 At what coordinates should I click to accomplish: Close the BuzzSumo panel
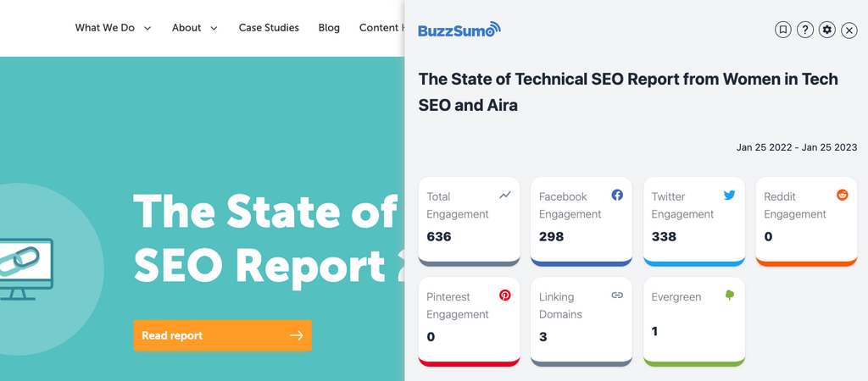pos(849,30)
